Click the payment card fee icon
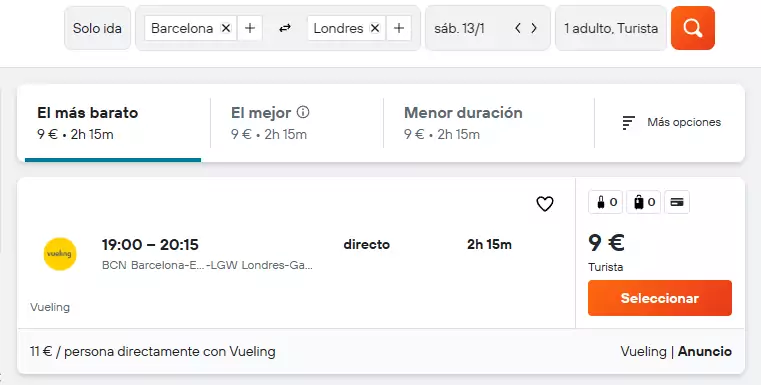This screenshot has height=385, width=761. coord(677,202)
